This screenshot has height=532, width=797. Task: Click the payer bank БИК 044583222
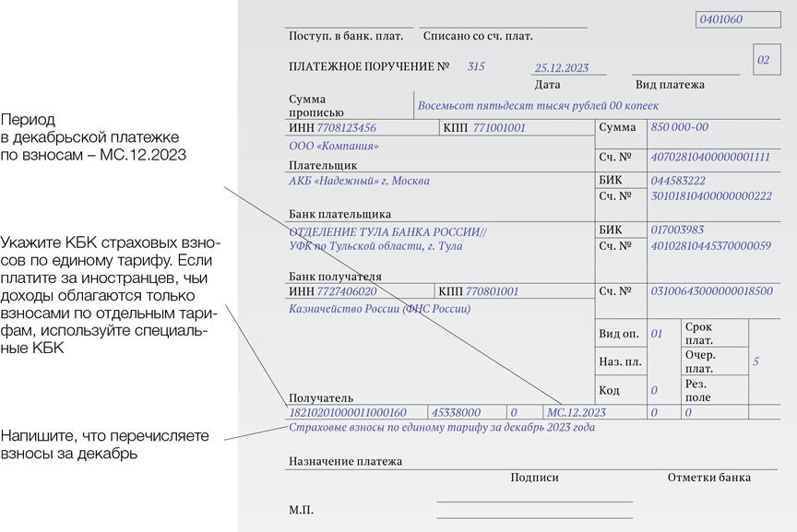(677, 182)
